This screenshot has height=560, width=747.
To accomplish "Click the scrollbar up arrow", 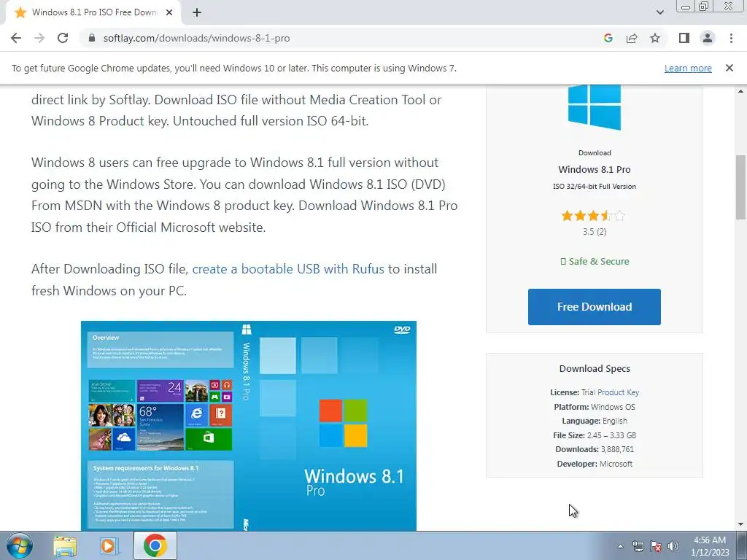I will [741, 90].
